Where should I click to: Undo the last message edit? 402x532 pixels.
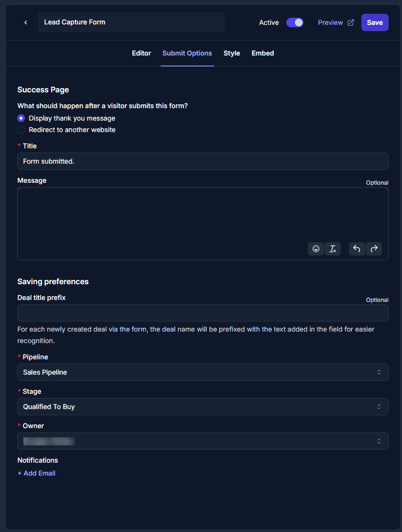coord(357,249)
